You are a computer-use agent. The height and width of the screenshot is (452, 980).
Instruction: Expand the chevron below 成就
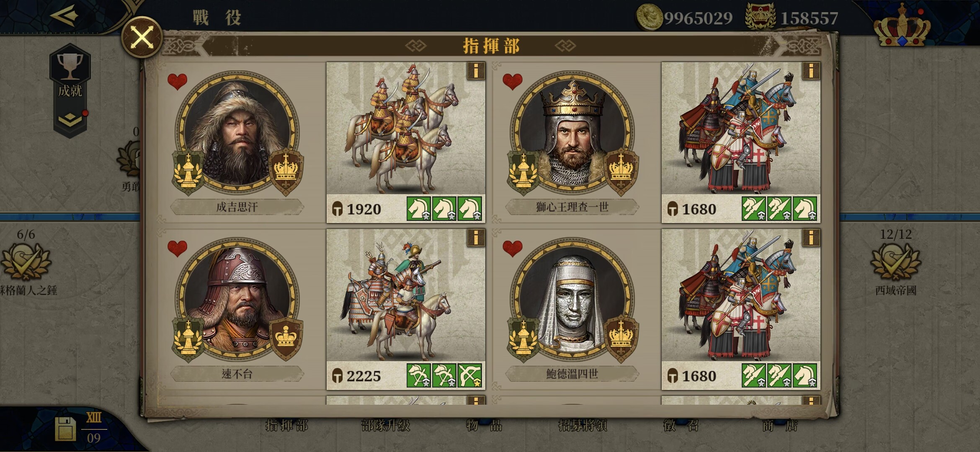[x=70, y=121]
